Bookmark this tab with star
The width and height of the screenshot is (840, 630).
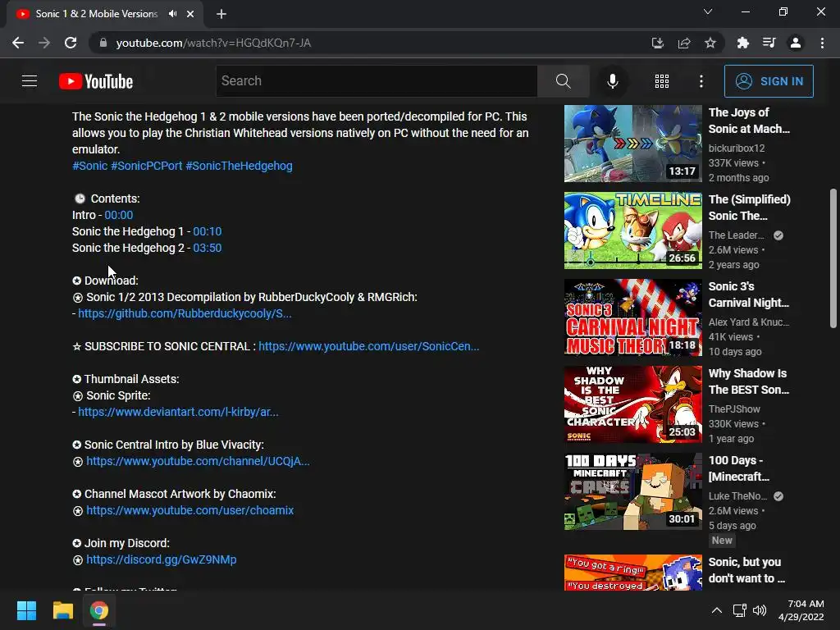coord(710,43)
